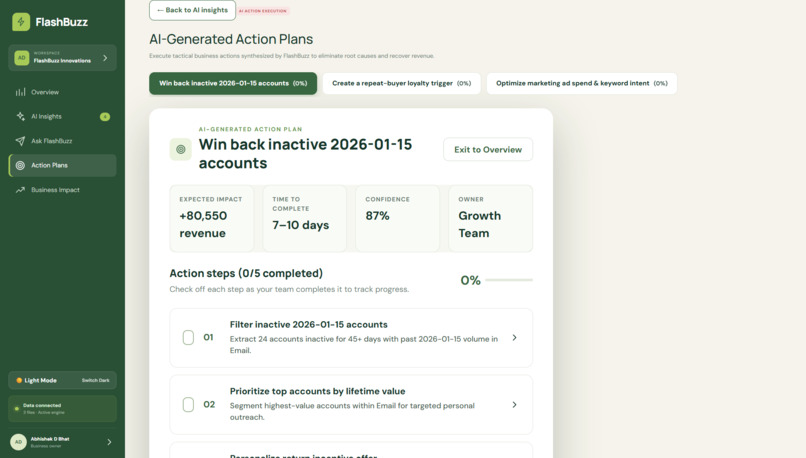This screenshot has width=806, height=458.
Task: Click the 0% progress percentage label
Action: point(470,280)
